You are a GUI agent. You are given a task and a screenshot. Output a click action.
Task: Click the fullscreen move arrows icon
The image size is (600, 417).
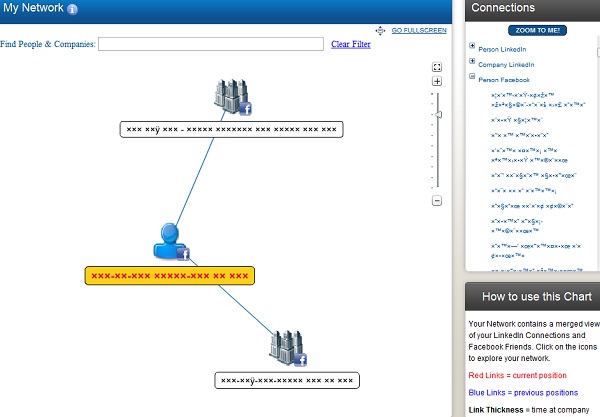380,31
